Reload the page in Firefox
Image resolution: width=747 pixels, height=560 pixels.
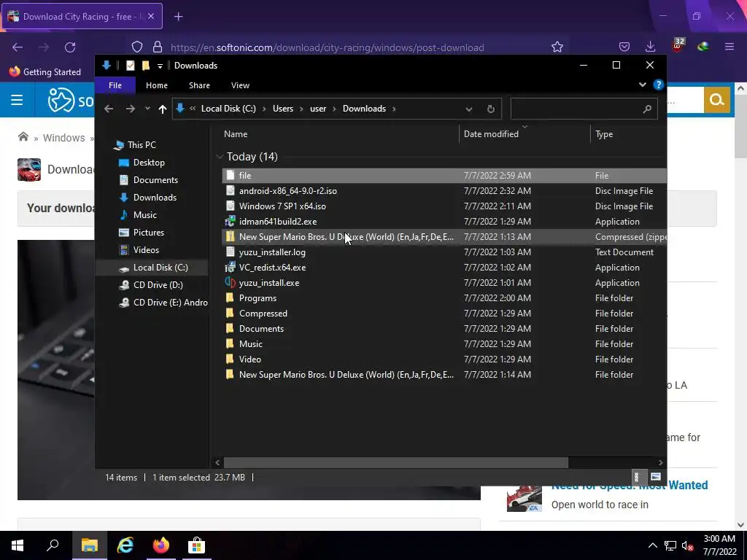70,47
